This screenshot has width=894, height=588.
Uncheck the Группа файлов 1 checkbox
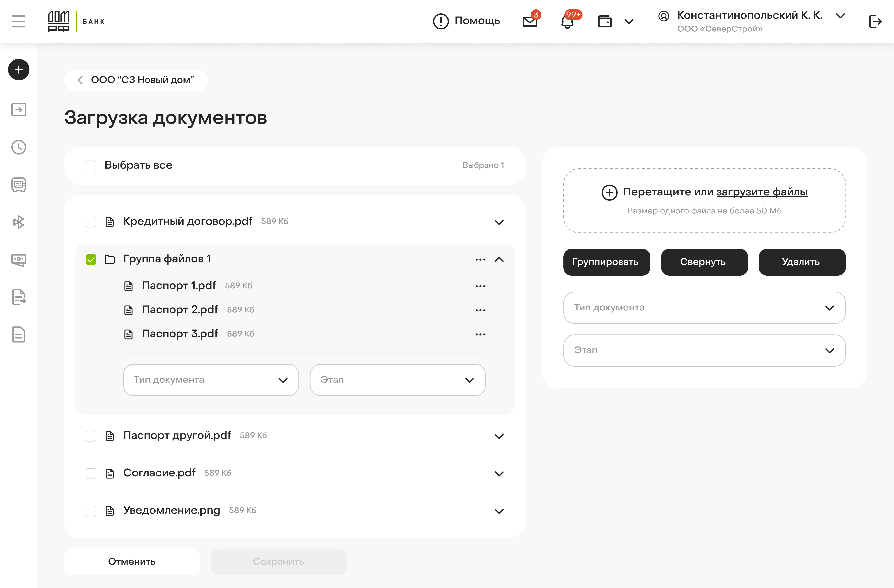91,259
